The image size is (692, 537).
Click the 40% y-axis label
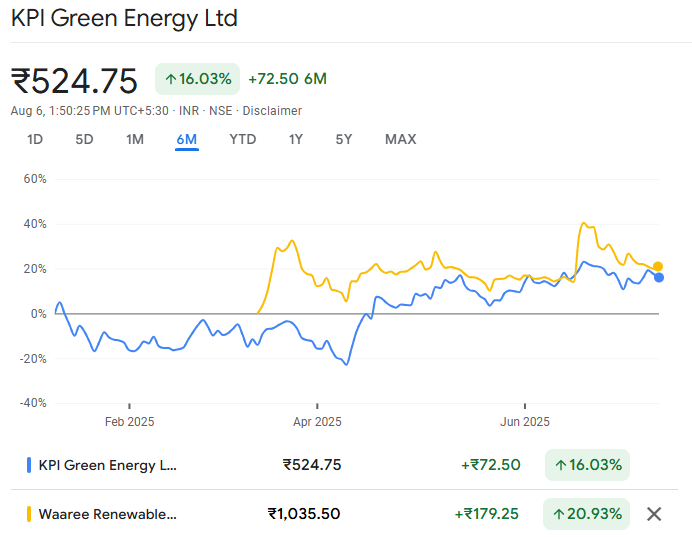35,224
